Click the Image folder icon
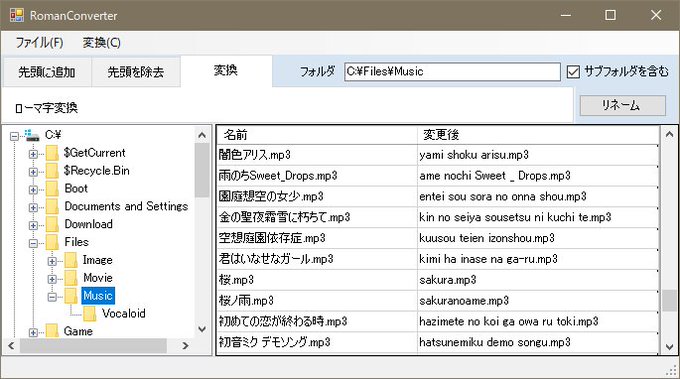 tap(71, 260)
